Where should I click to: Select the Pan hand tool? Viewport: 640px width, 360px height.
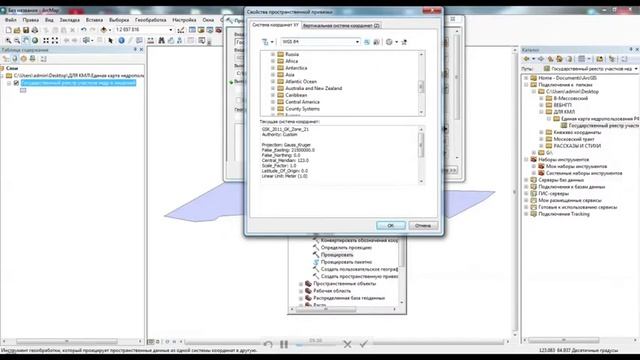(26, 40)
